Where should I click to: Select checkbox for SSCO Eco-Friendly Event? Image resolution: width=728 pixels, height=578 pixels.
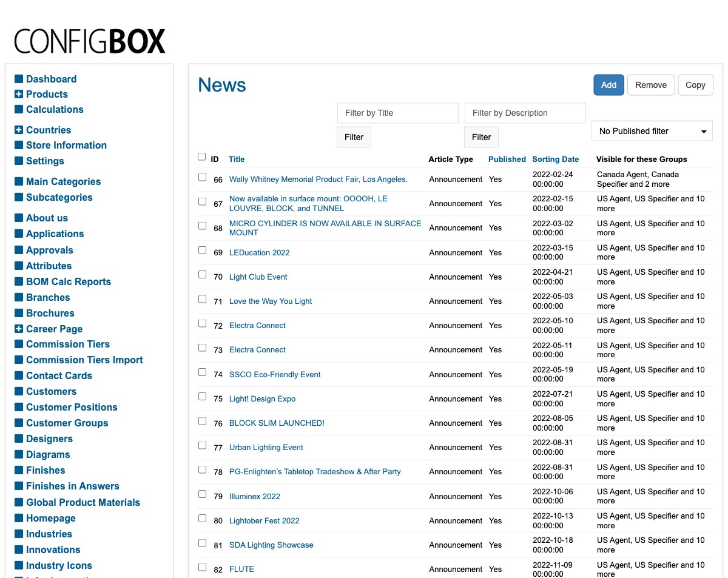coord(202,372)
